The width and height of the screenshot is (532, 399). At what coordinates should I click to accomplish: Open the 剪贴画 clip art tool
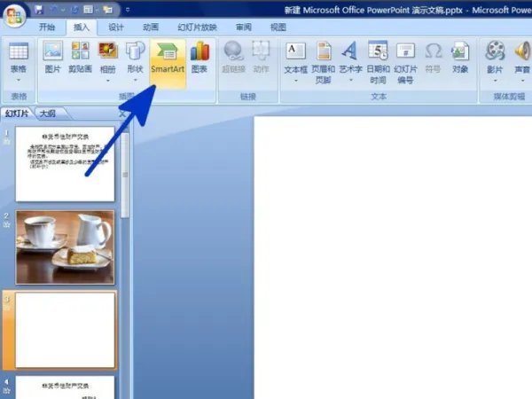[81, 60]
